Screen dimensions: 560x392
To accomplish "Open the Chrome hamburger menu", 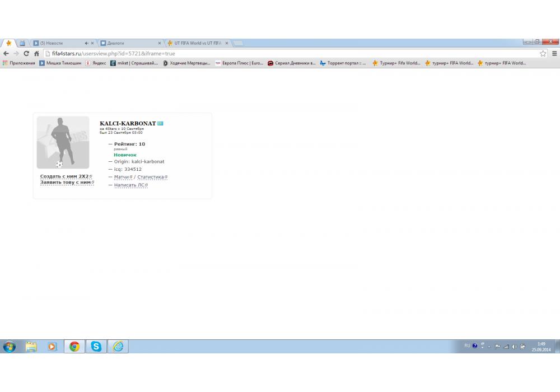I will click(554, 54).
